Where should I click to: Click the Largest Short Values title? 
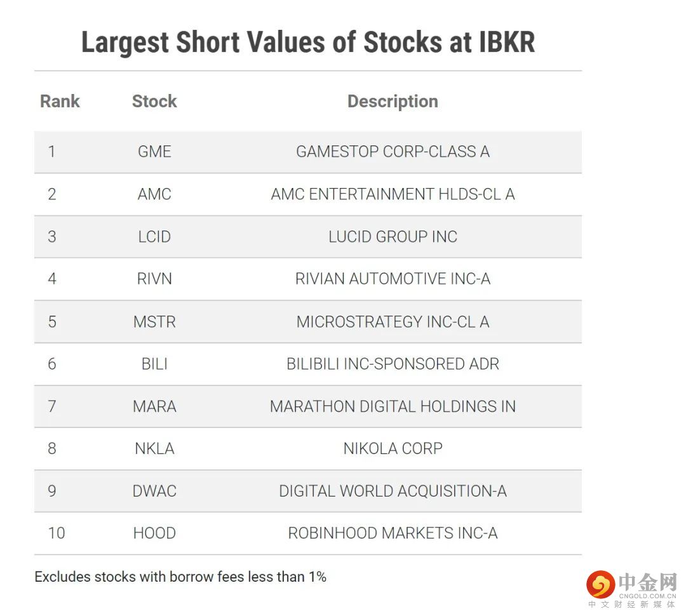pos(308,43)
